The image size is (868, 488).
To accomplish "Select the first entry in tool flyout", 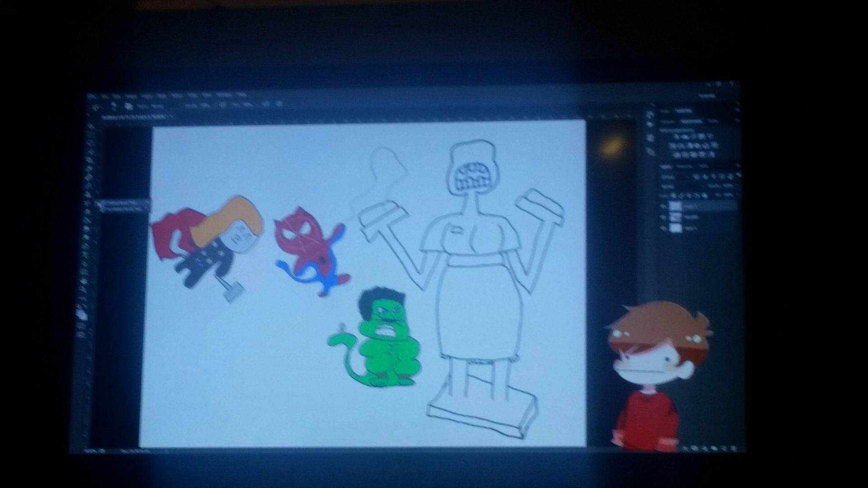I will point(122,203).
